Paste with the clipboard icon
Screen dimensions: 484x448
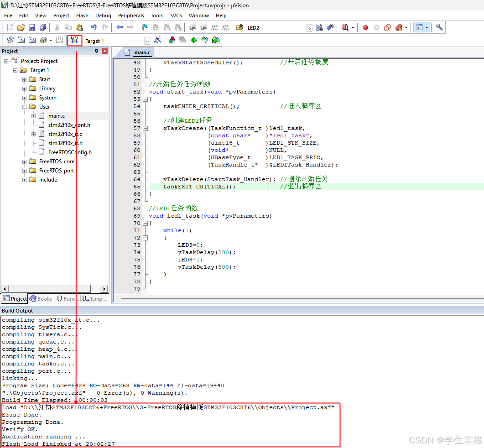(x=79, y=27)
